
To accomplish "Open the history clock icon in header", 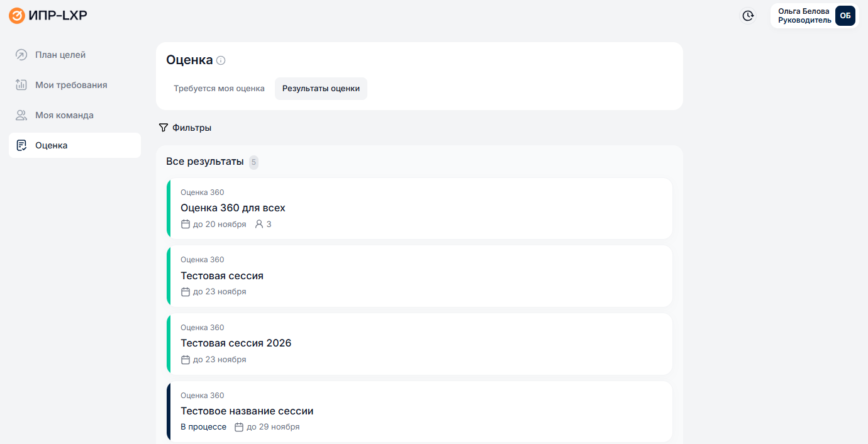I will click(x=748, y=16).
